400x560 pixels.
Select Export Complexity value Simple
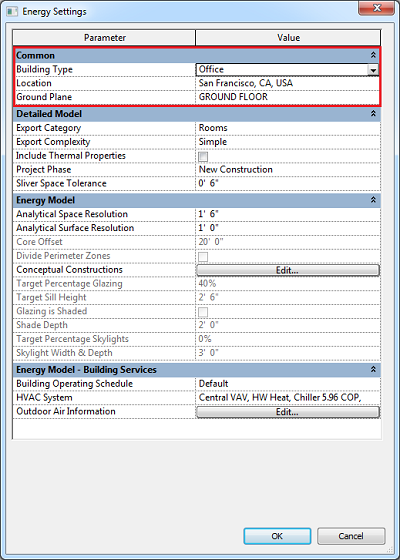point(288,142)
